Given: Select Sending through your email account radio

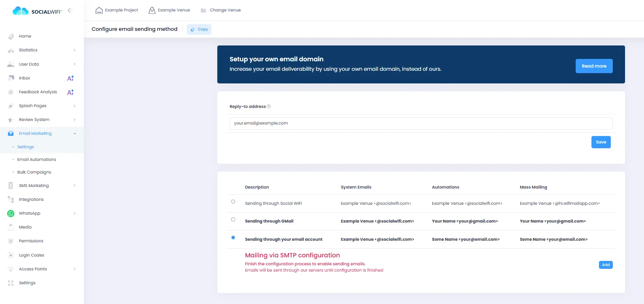Looking at the screenshot, I should click(233, 238).
